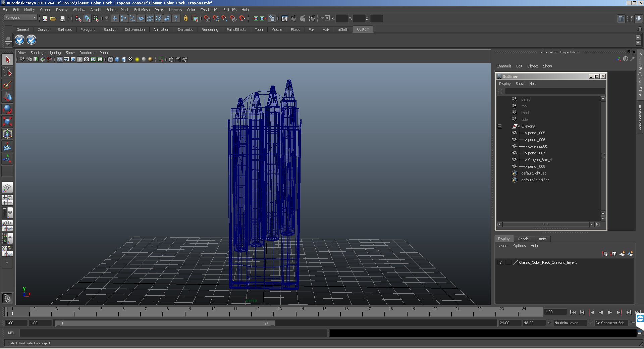Select the Show Manipulator tool
The image size is (644, 349).
7,158
